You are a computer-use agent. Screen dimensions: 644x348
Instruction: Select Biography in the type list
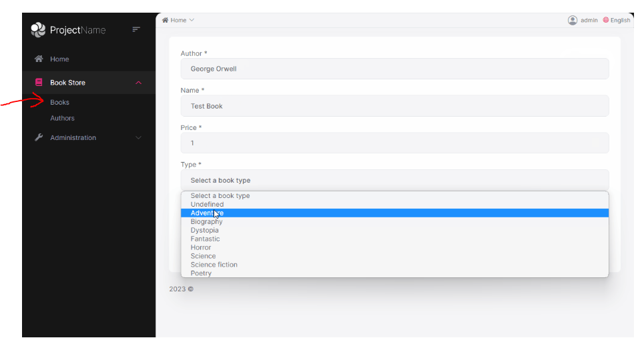(394, 221)
